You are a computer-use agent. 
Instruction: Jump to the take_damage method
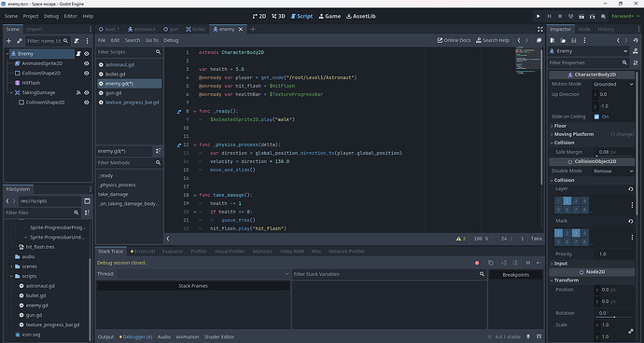click(x=113, y=195)
